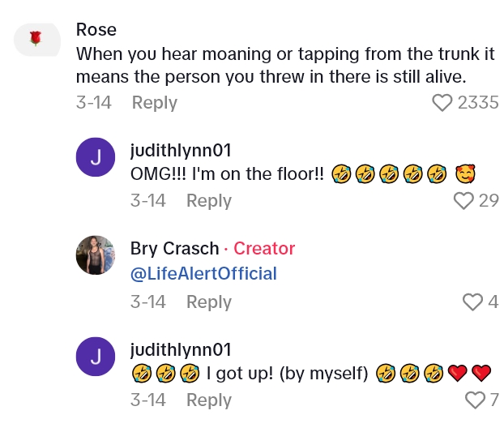The width and height of the screenshot is (504, 432).
Task: Click the 2335 like count
Action: pos(478,103)
